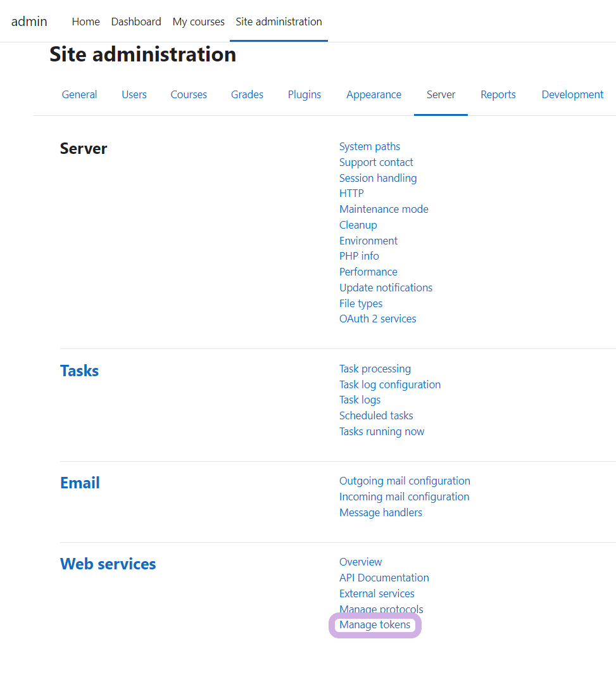Select the Users tab
The image size is (616, 684).
134,94
